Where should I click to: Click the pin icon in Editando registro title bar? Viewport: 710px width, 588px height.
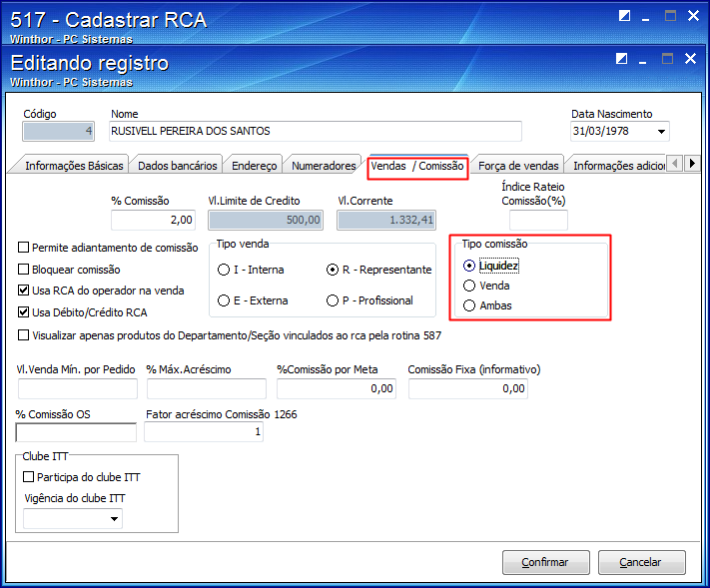tap(622, 58)
